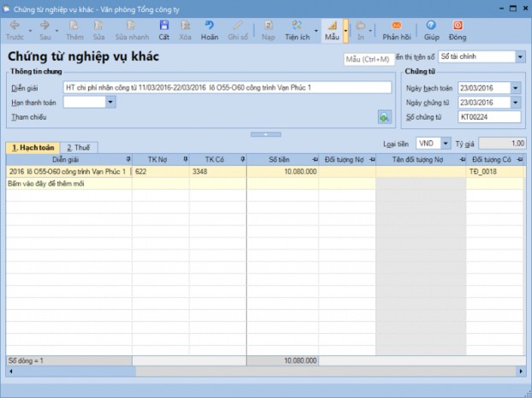Image resolution: width=532 pixels, height=398 pixels.
Task: Open the Tiện ích utilities icon
Action: click(297, 26)
